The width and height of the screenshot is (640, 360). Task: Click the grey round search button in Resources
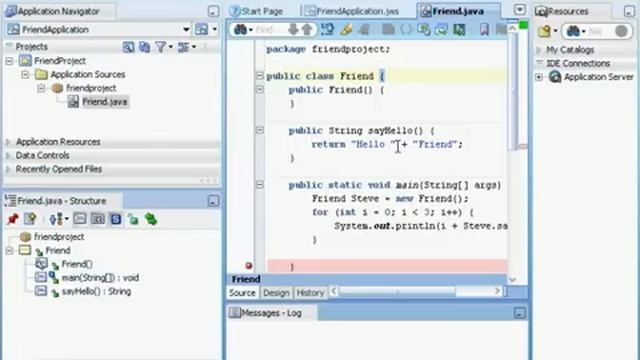(621, 31)
